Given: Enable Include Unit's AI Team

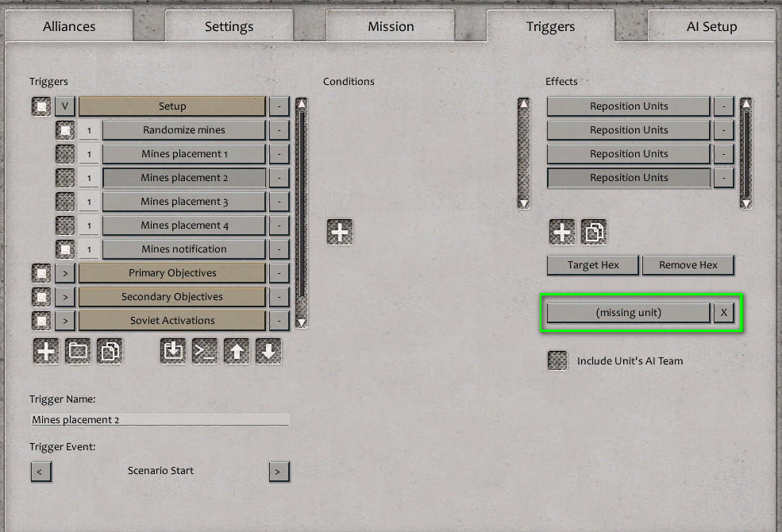Looking at the screenshot, I should point(557,360).
